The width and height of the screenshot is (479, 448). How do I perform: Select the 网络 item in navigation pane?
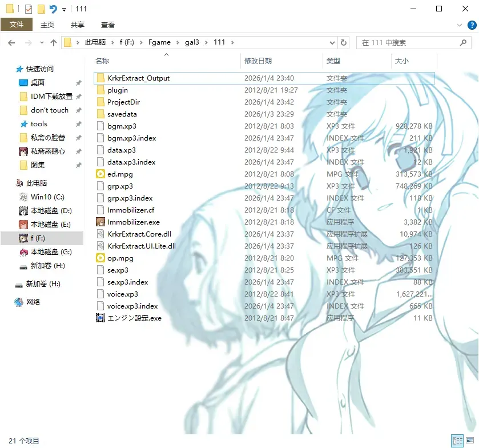33,302
